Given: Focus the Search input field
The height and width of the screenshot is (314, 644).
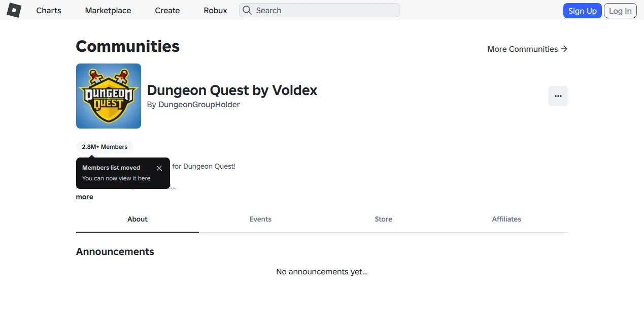Looking at the screenshot, I should (x=320, y=10).
